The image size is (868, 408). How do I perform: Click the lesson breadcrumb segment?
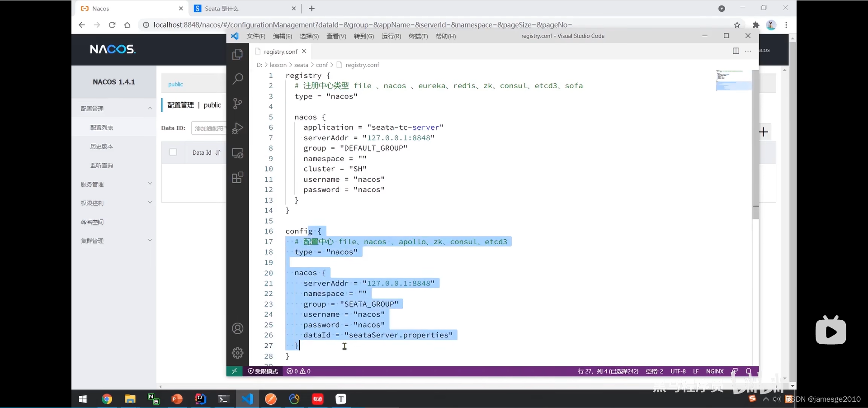(278, 65)
